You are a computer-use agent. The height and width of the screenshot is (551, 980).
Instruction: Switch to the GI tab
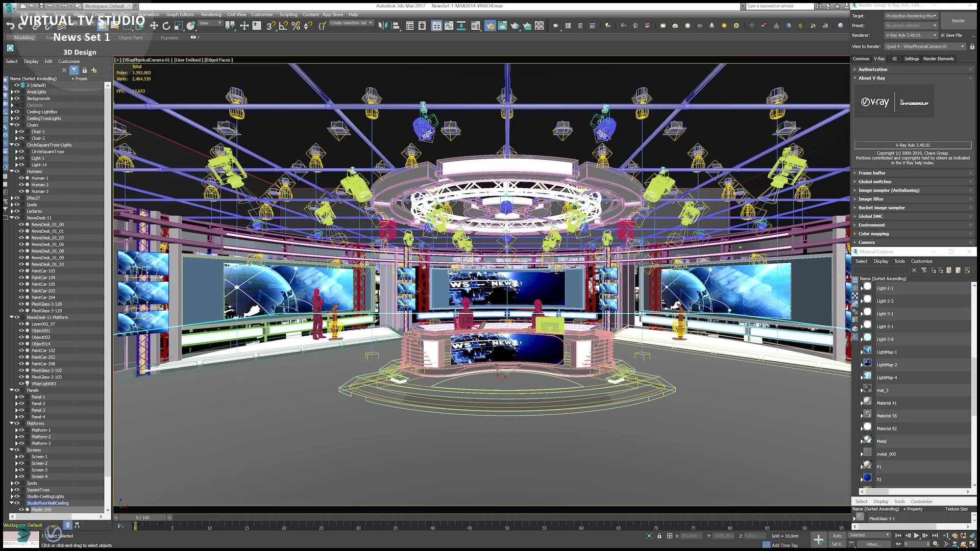tap(894, 59)
